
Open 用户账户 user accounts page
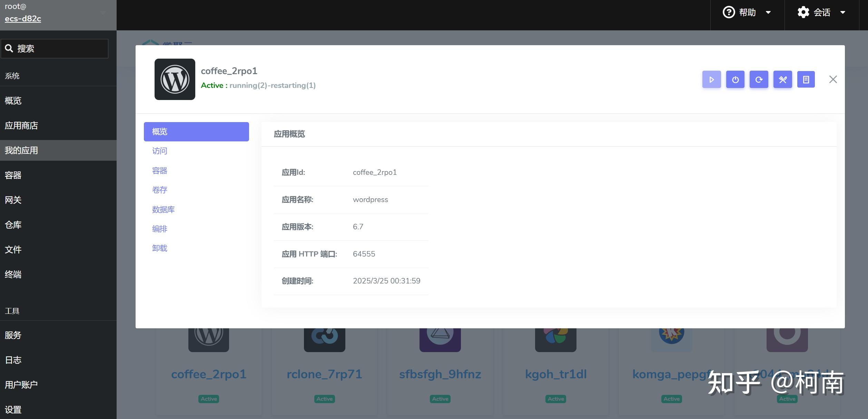point(21,384)
